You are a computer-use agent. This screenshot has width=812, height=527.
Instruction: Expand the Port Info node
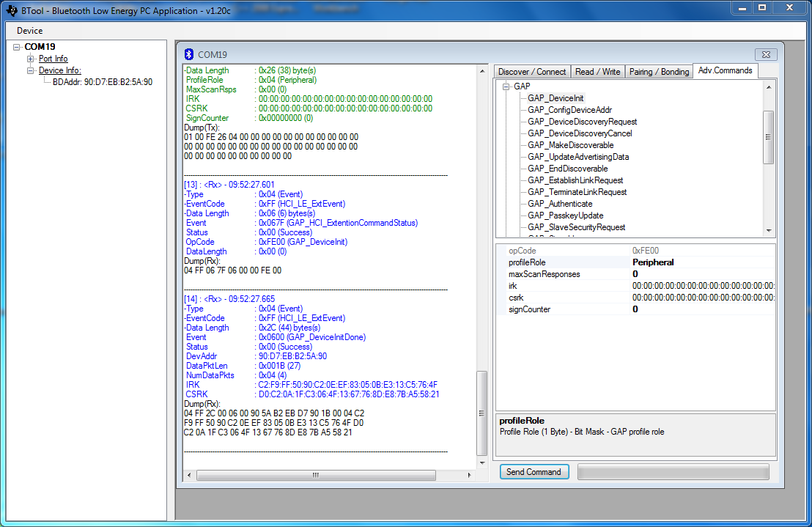[31, 59]
